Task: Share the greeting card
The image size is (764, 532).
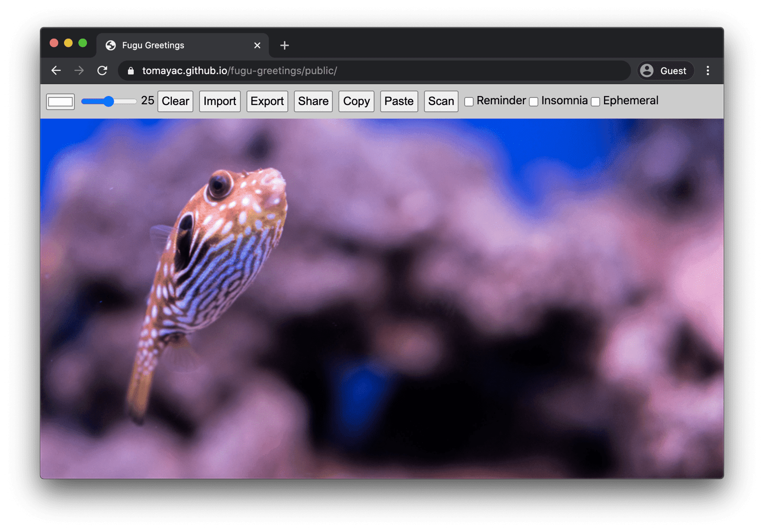Action: coord(313,101)
